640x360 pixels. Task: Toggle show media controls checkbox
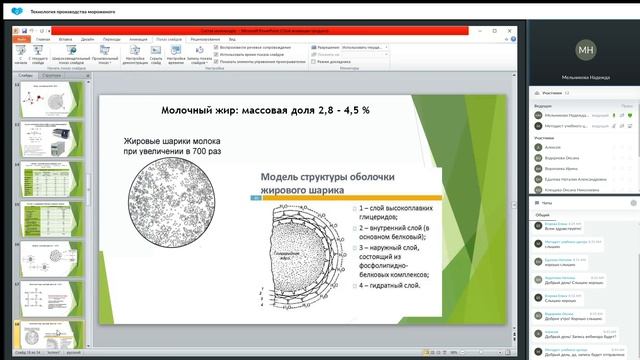[x=216, y=61]
